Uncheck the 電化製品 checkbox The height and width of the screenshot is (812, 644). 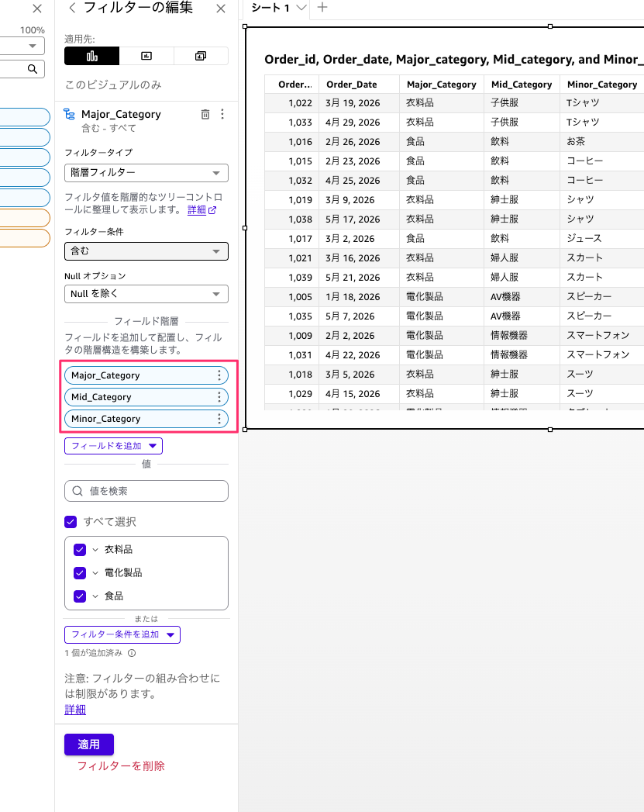tap(80, 573)
